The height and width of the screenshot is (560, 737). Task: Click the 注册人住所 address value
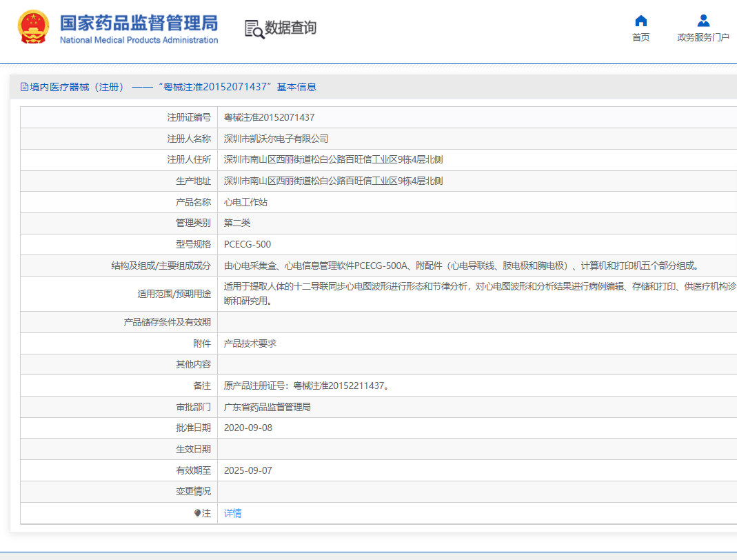333,159
